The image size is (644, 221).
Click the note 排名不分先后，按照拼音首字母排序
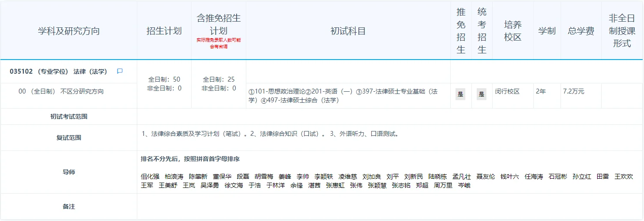click(190, 159)
